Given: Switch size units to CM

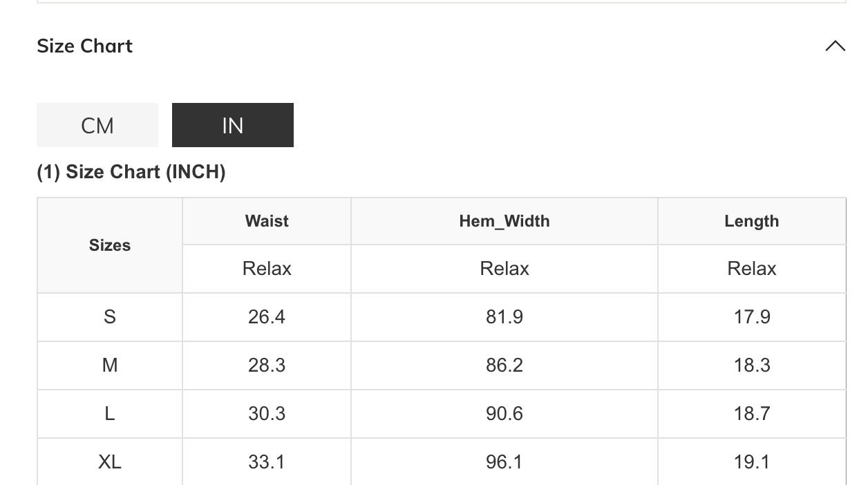Looking at the screenshot, I should [97, 125].
